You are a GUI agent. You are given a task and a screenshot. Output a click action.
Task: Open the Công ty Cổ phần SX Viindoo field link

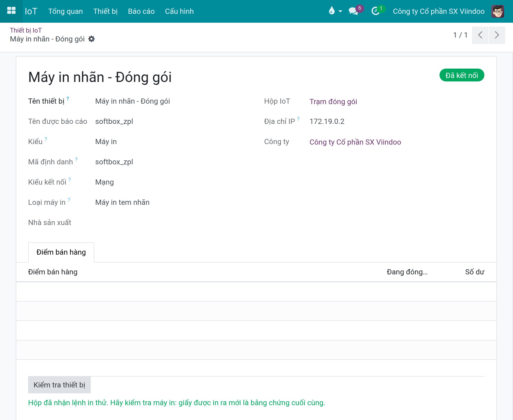tap(355, 142)
